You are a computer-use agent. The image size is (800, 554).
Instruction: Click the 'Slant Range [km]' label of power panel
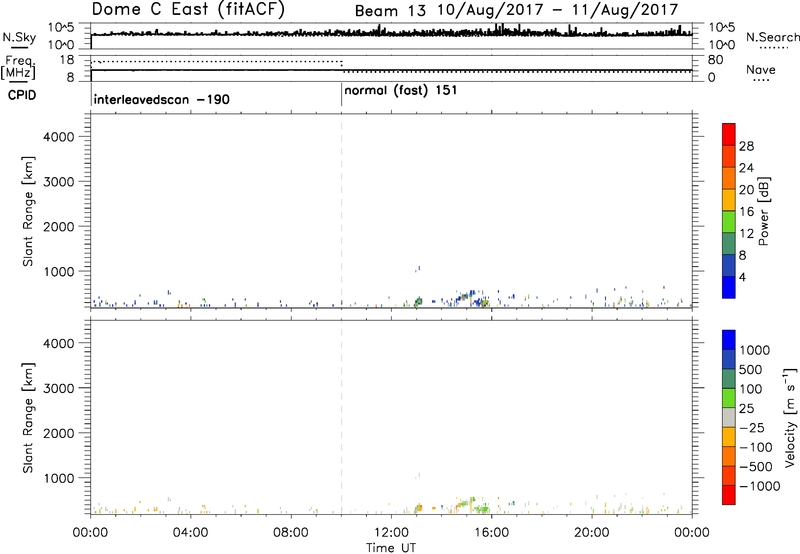(28, 211)
